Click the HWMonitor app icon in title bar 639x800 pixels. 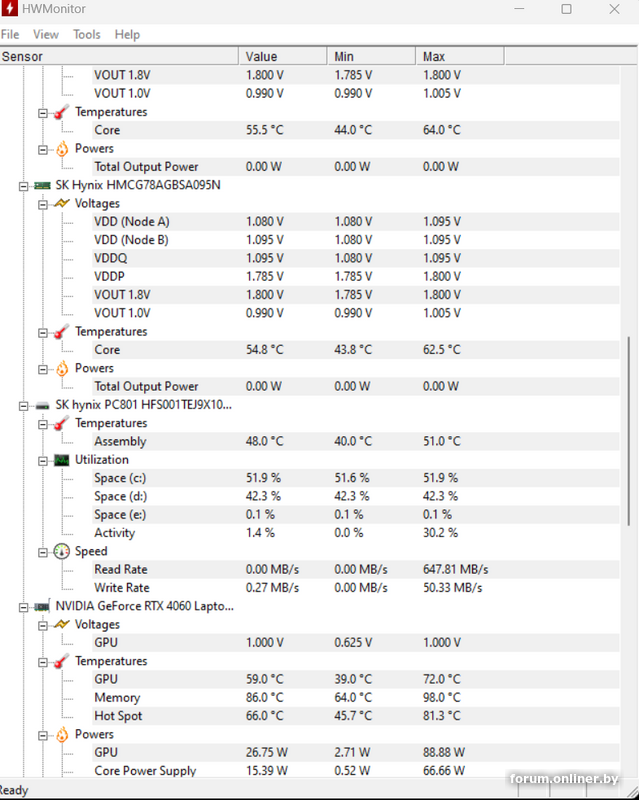coord(11,9)
